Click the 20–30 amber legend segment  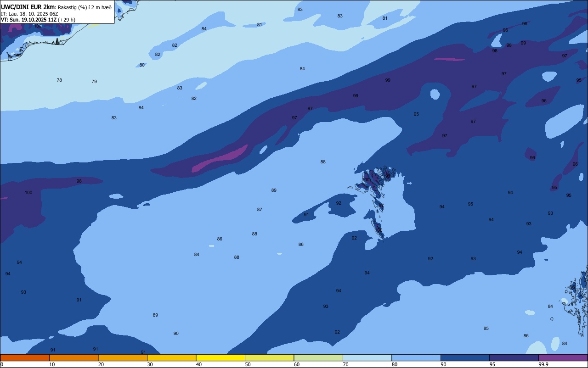point(123,357)
